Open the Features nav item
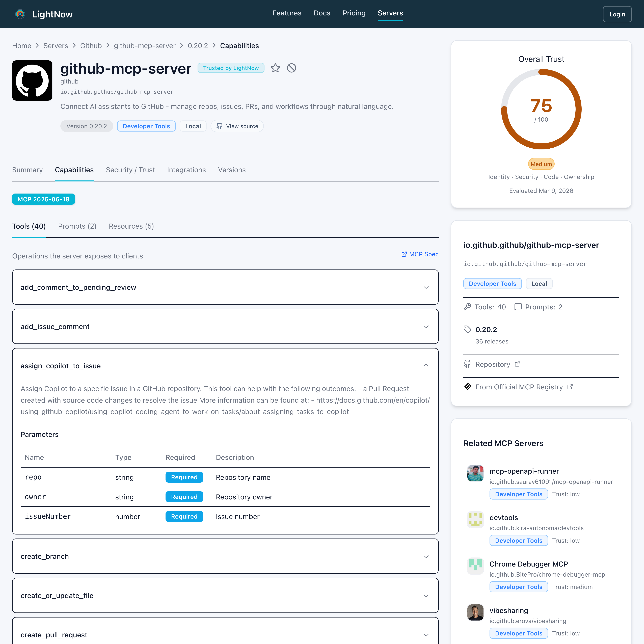The height and width of the screenshot is (644, 644). click(x=287, y=13)
